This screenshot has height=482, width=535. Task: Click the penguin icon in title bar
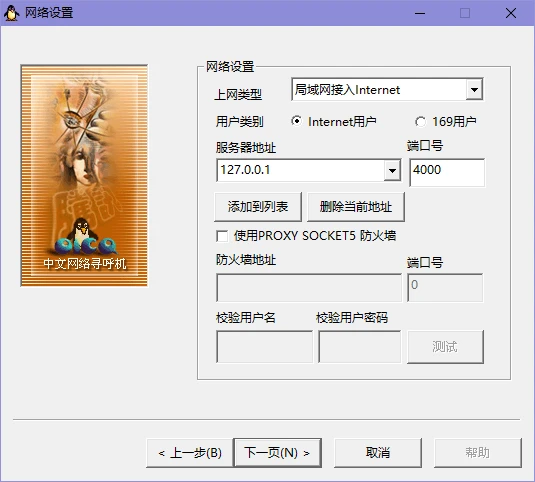[11, 13]
